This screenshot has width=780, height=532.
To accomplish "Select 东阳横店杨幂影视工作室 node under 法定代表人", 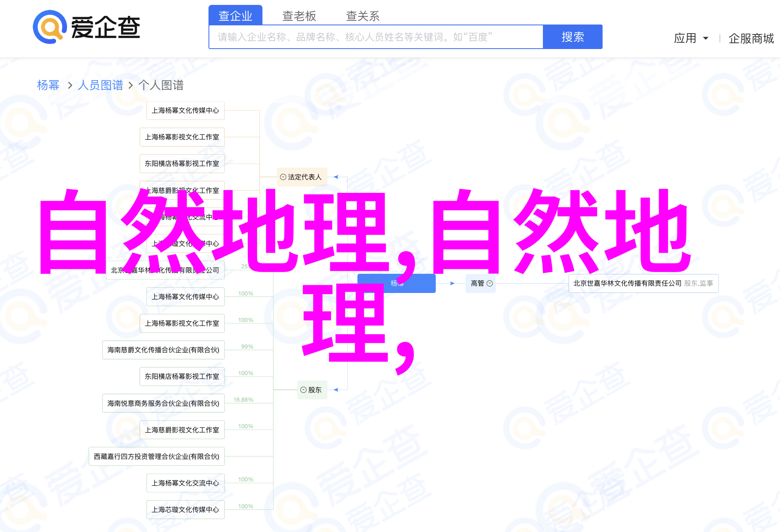I will point(182,163).
